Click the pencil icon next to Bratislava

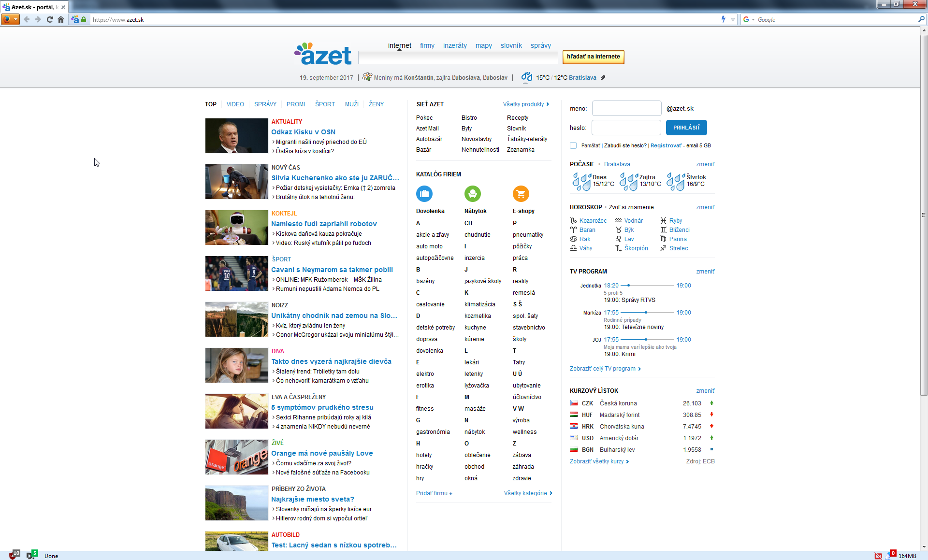603,77
